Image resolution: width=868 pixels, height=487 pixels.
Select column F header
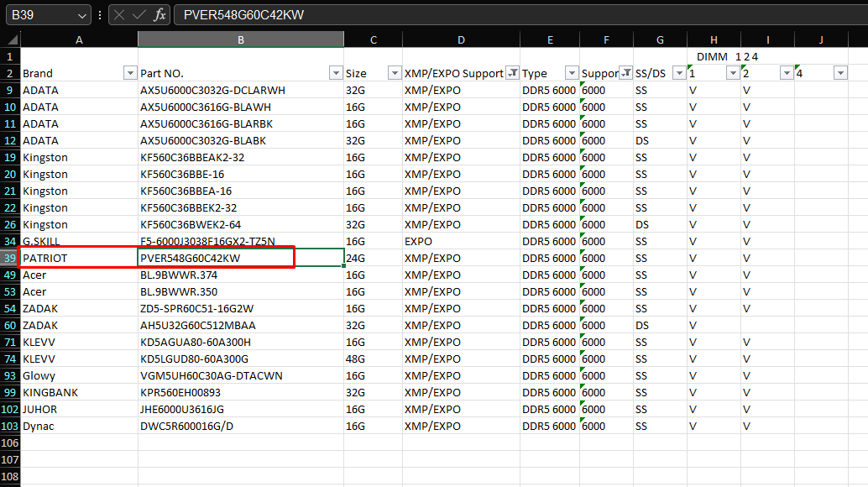(606, 39)
